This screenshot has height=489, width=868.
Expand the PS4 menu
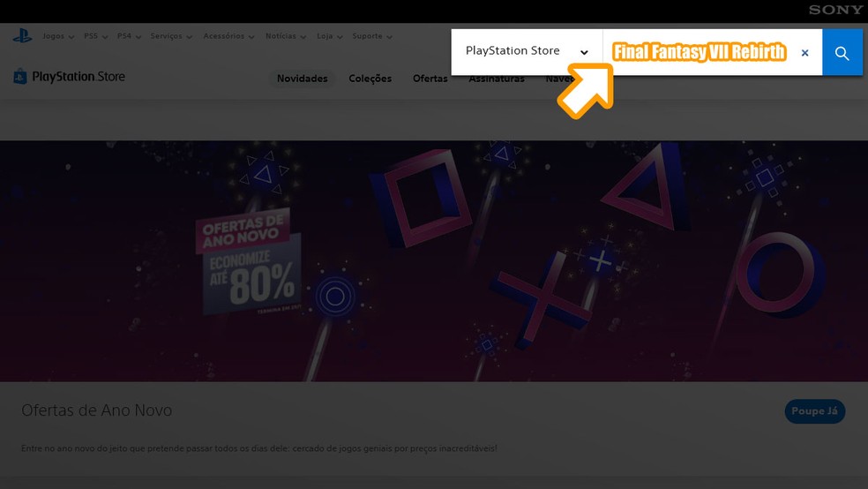tap(129, 36)
